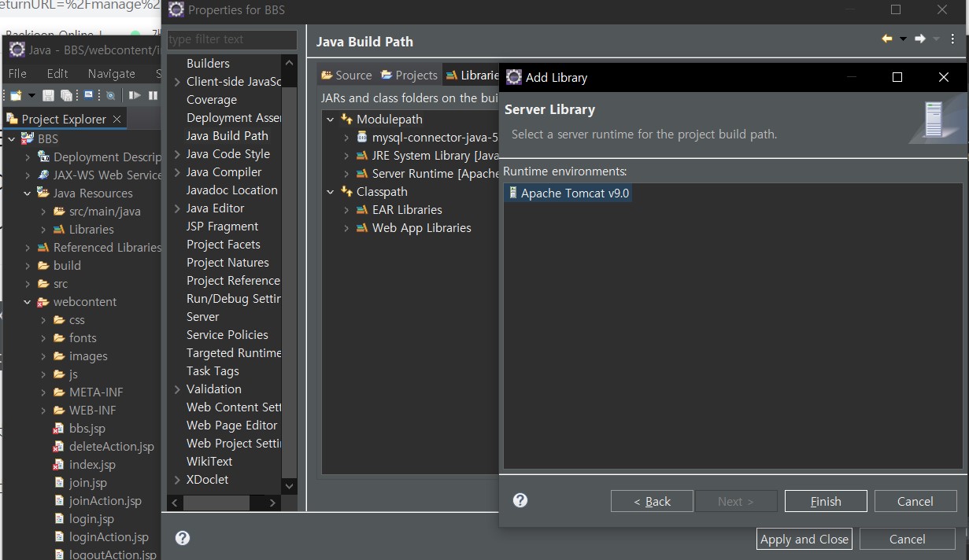Click the properties list scroll-up arrow
969x560 pixels.
[x=289, y=63]
